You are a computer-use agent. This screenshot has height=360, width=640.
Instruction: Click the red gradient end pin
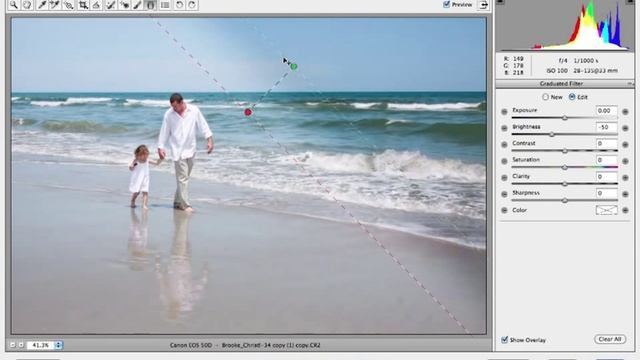248,112
